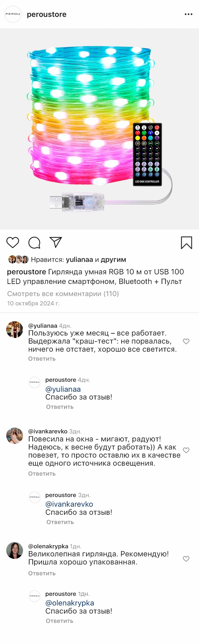The width and height of the screenshot is (199, 644).
Task: Open olenakrypka's profile avatar
Action: point(15,550)
